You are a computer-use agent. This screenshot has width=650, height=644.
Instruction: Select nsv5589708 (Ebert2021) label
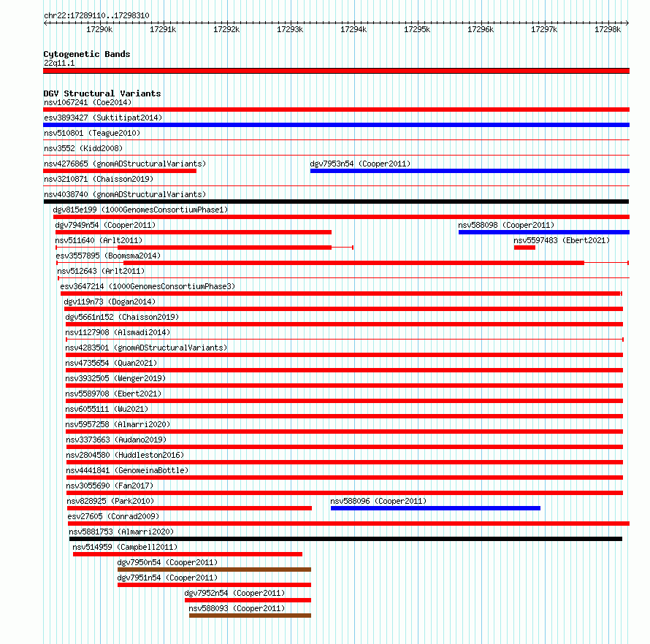click(113, 394)
